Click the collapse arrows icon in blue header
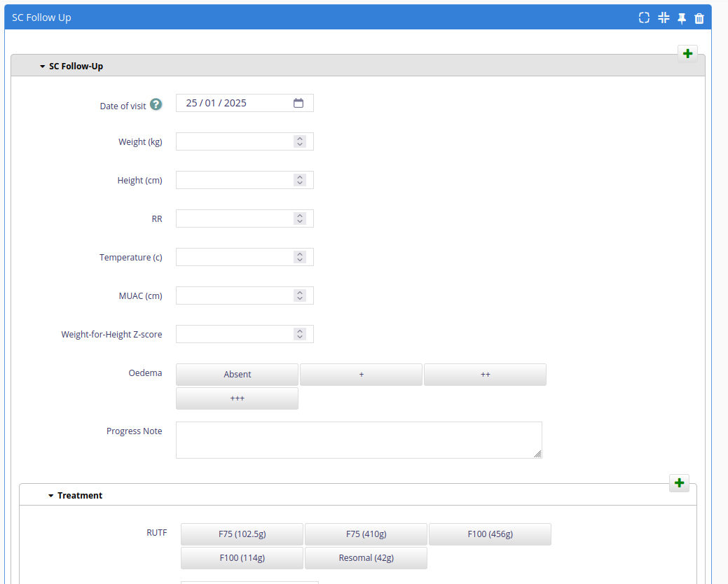This screenshot has width=728, height=584. tap(664, 18)
